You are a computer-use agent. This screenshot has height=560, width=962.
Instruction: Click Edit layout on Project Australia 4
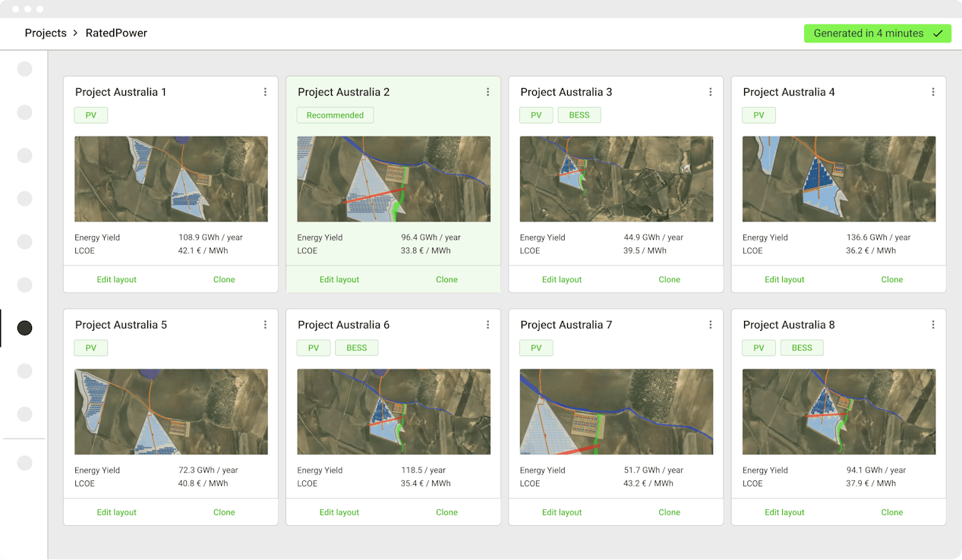click(784, 279)
